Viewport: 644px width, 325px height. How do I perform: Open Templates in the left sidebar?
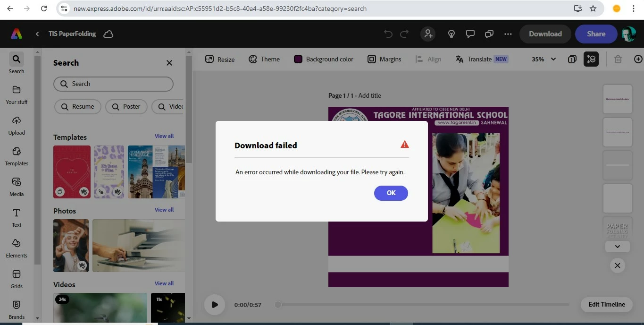pyautogui.click(x=17, y=156)
